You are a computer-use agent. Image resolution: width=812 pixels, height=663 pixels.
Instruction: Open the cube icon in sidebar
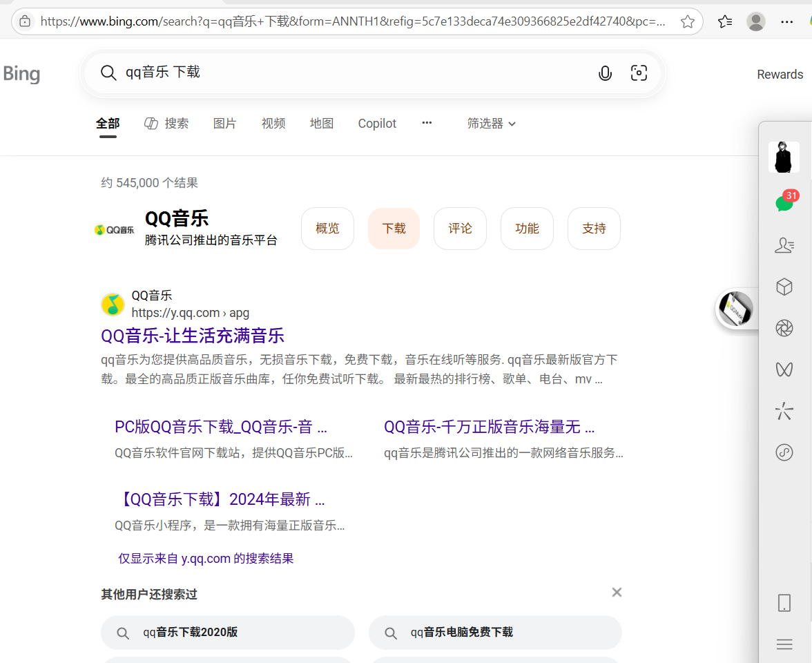(x=784, y=287)
